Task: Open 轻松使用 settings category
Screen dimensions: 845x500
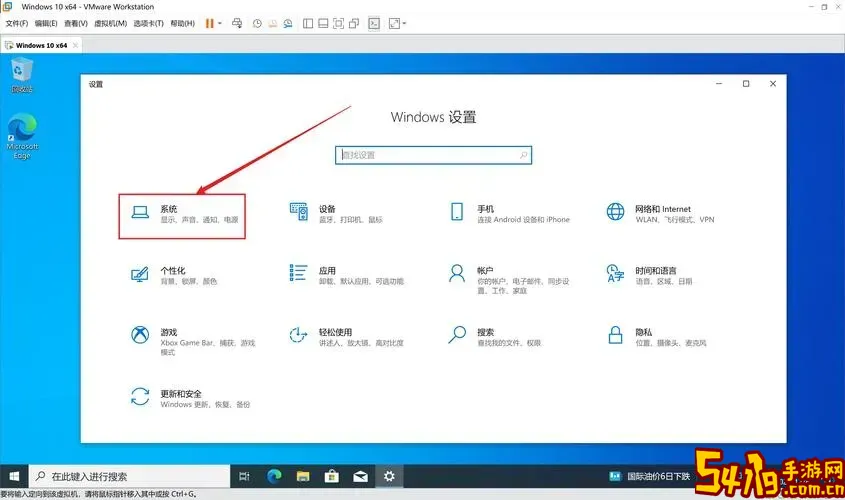Action: click(x=346, y=337)
